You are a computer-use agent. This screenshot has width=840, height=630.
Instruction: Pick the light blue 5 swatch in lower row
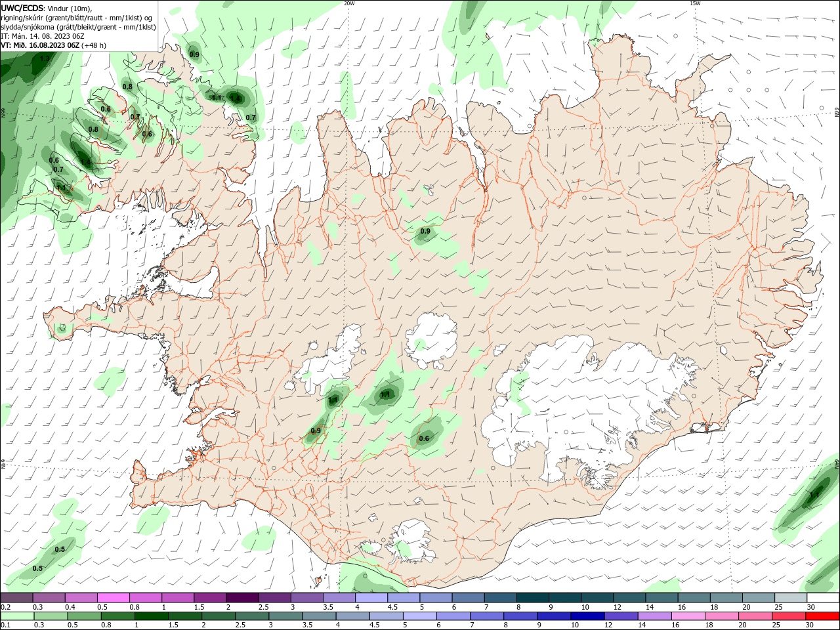419,616
